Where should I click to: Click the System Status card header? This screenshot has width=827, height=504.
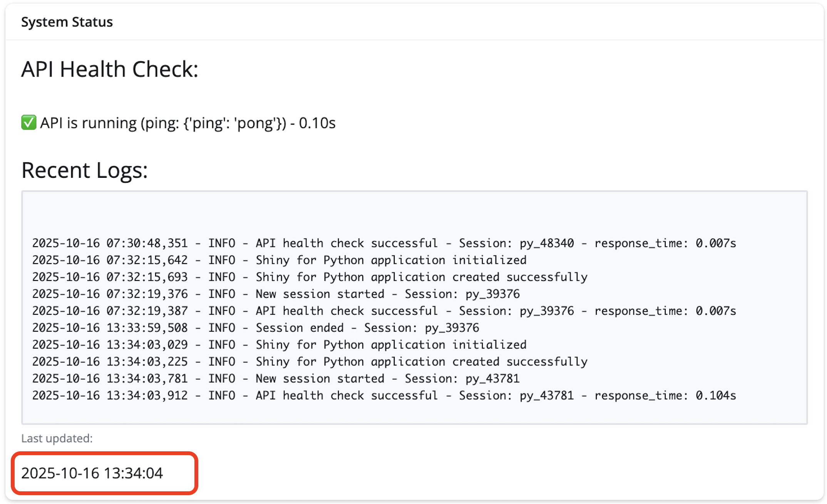point(67,22)
